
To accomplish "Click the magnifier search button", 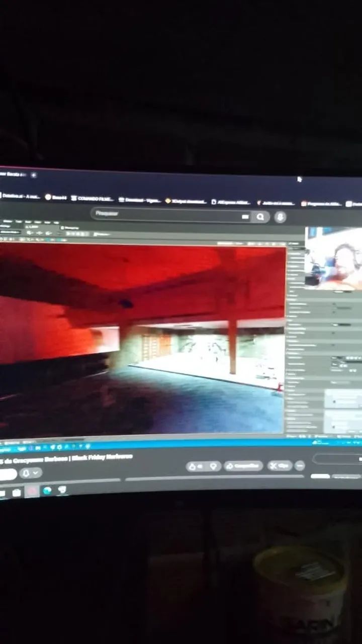I will [260, 217].
